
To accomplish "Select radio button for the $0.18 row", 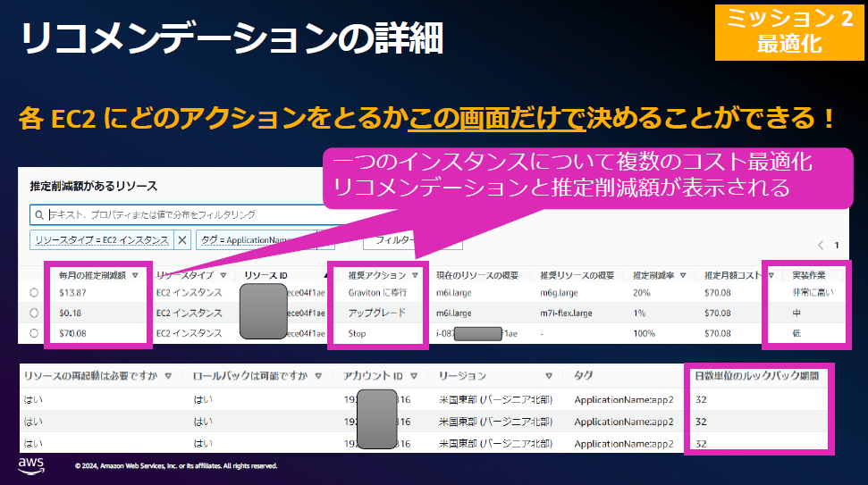I will click(34, 313).
